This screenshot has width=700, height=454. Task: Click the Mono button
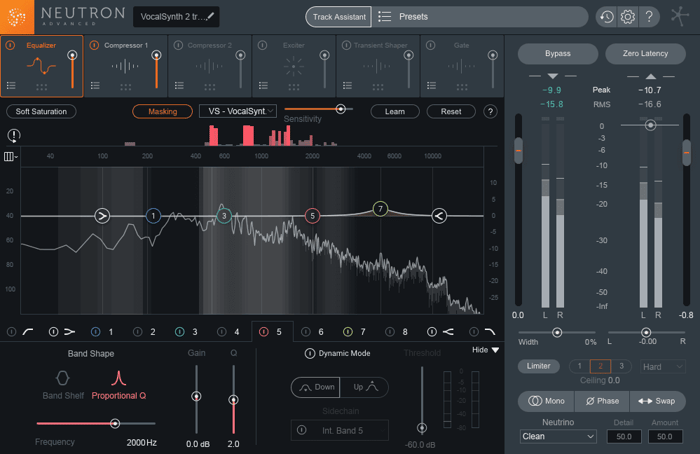click(546, 401)
